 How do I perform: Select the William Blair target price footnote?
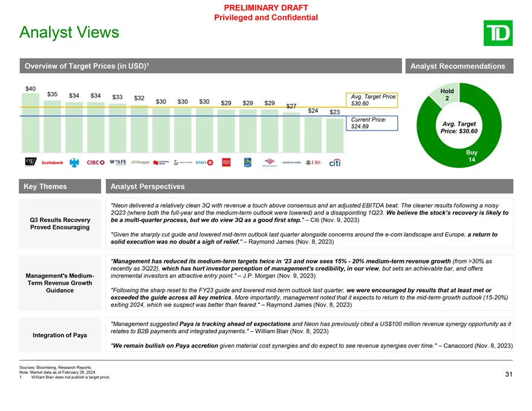coord(65,377)
